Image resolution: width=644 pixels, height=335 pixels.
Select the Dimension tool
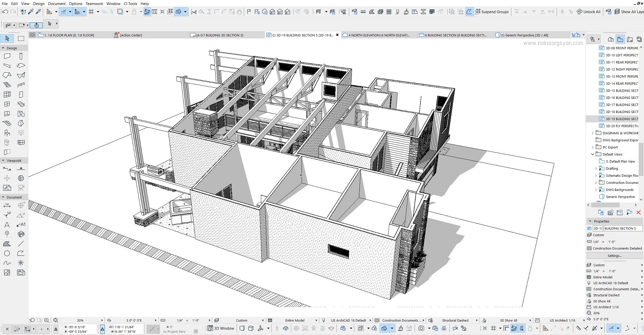pyautogui.click(x=7, y=205)
